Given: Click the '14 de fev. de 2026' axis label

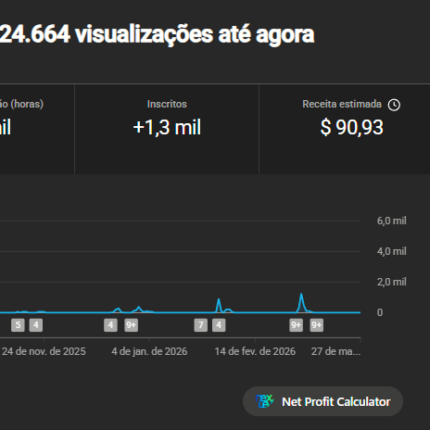Looking at the screenshot, I should 255,351.
